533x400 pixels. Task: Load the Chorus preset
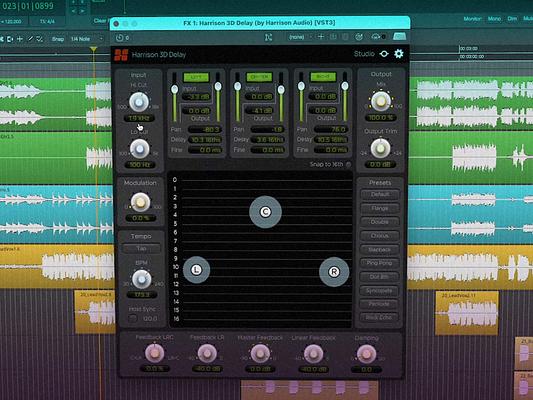[x=380, y=236]
